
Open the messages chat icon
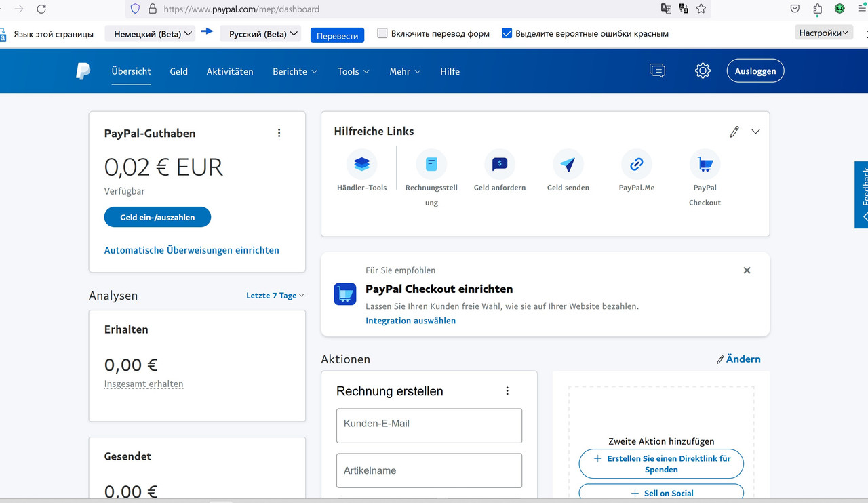[657, 71]
